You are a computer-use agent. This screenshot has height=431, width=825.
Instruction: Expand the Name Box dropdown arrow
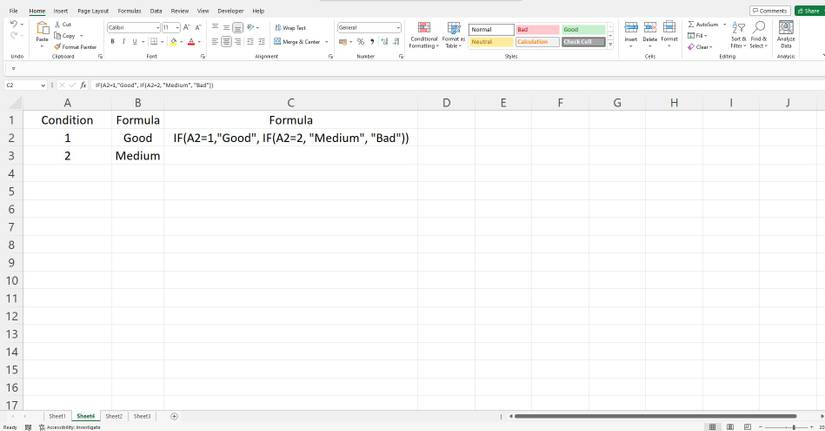tap(43, 85)
